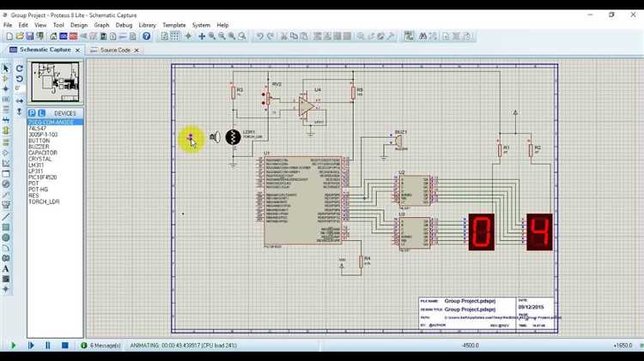Switch to the Source Code tab

tap(115, 50)
